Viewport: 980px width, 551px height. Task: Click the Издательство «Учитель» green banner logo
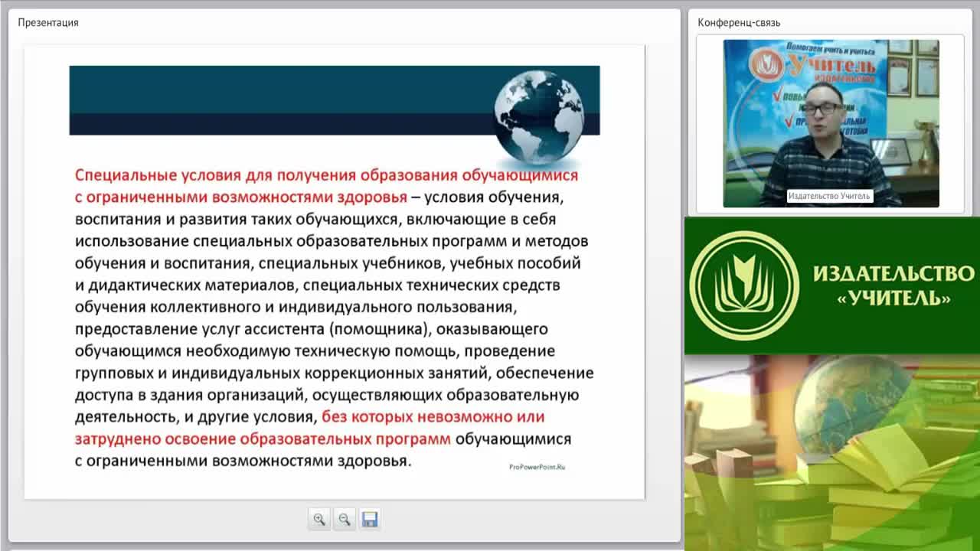(743, 285)
